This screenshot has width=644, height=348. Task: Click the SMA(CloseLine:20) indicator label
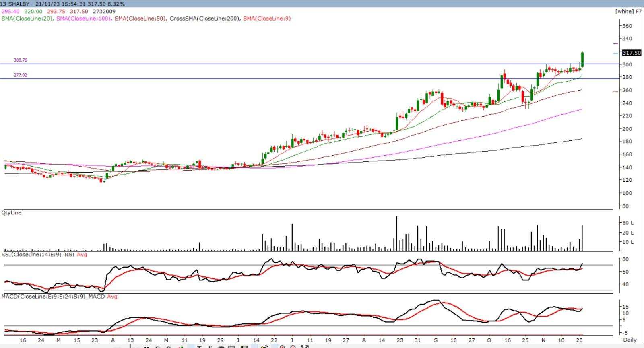[x=27, y=19]
